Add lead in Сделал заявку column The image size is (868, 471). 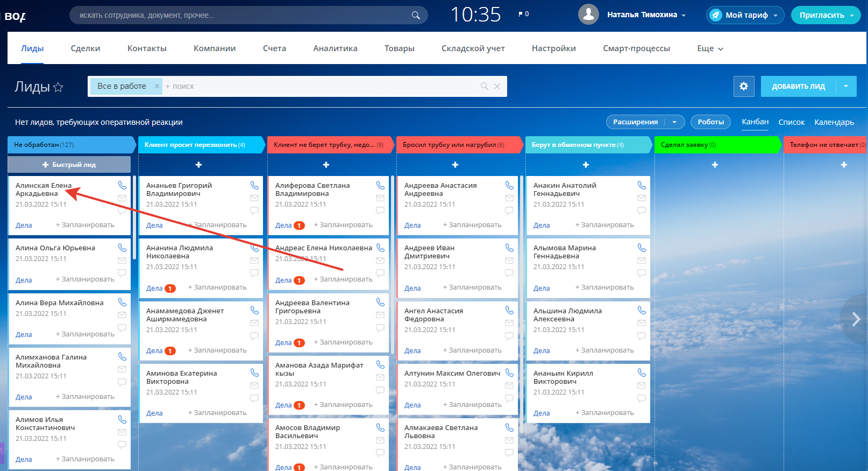(x=715, y=165)
